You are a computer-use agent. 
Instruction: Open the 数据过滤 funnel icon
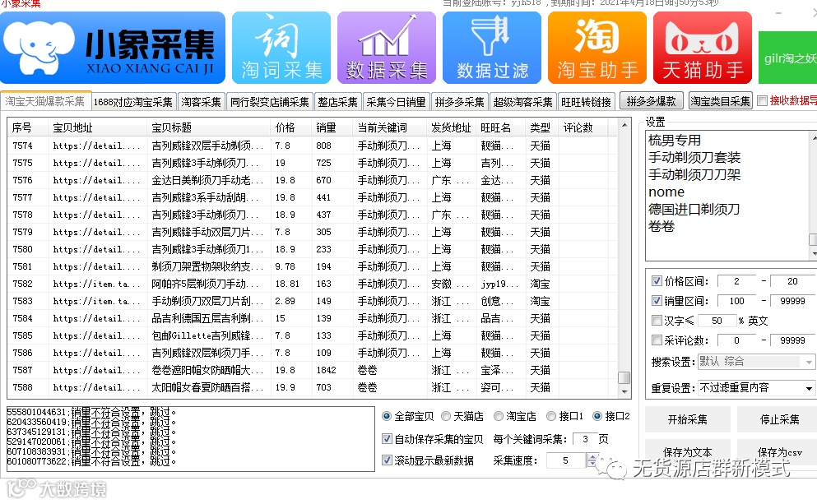(492, 48)
